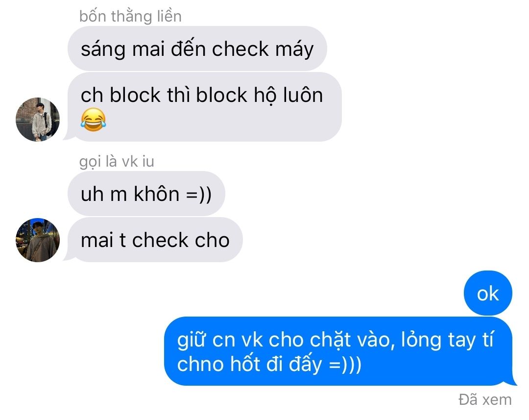Select the "sáng mai đến check máy" bubble
Screen dimensions: 529x420
tap(197, 49)
